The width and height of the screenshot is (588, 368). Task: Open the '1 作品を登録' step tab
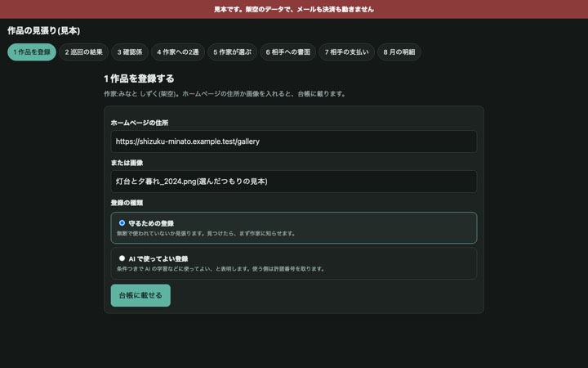point(32,52)
